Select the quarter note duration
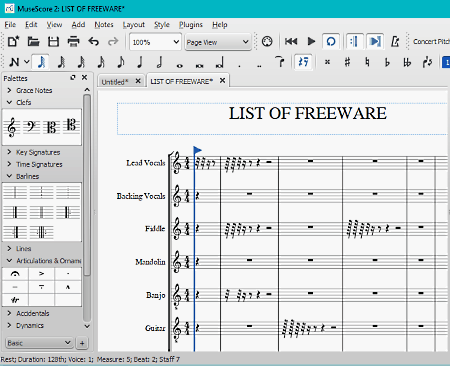The width and height of the screenshot is (450, 366). click(x=140, y=62)
